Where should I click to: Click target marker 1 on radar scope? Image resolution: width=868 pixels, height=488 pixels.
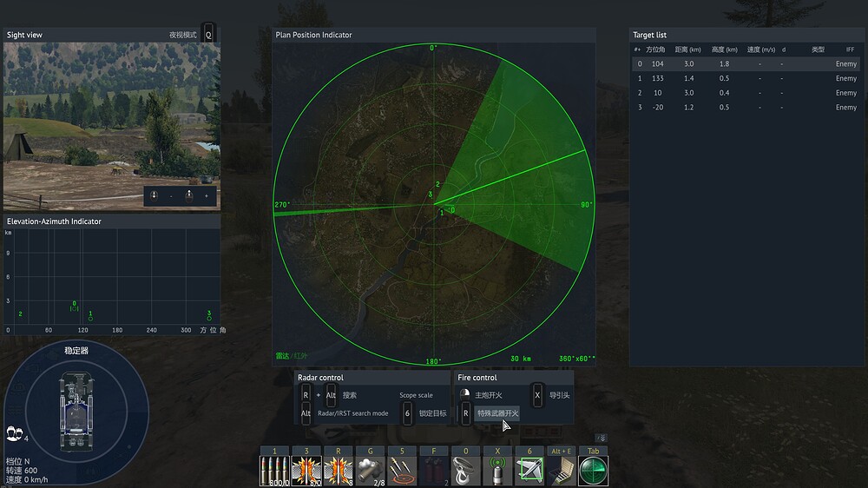pos(441,212)
